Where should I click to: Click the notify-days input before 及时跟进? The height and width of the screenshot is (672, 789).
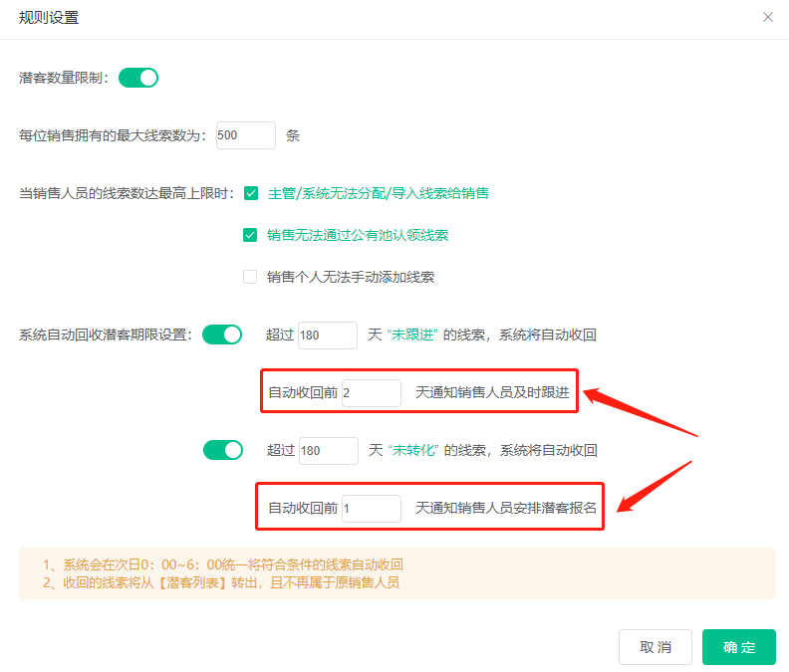[371, 393]
